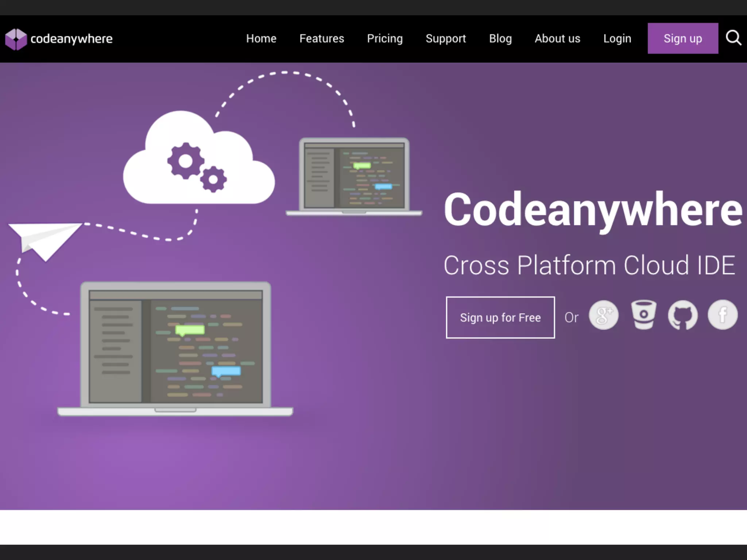Click the magnifying glass search icon
This screenshot has height=560, width=747.
(x=733, y=38)
